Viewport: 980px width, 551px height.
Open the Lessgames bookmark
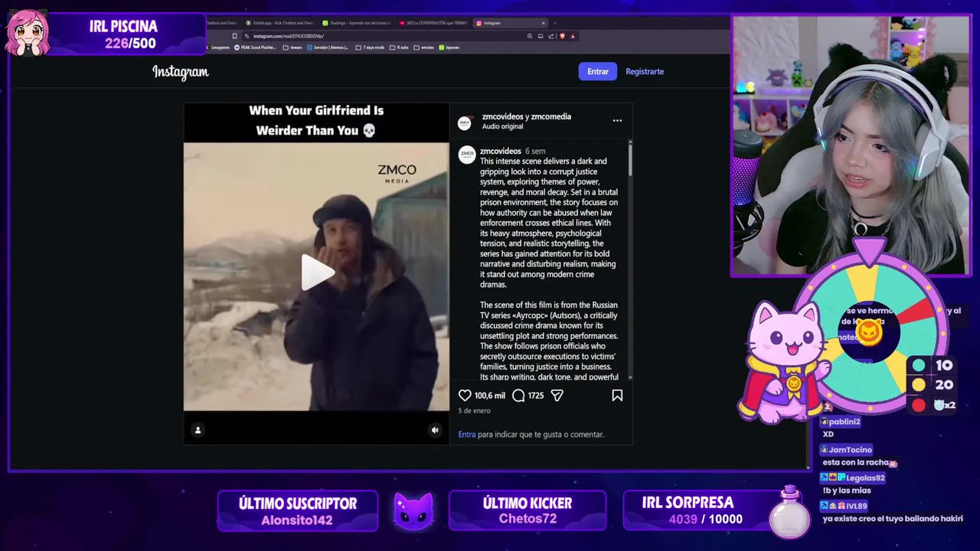[x=217, y=47]
